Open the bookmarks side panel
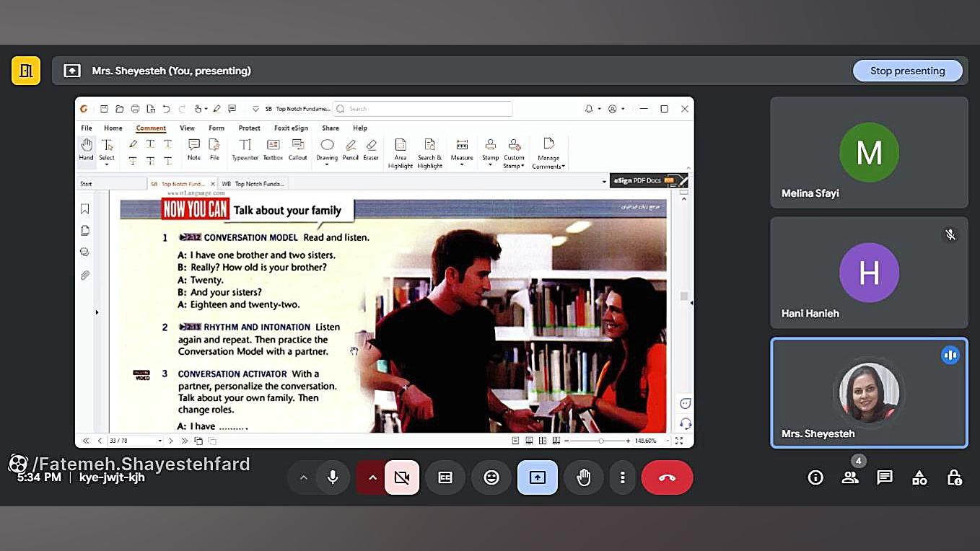980x551 pixels. tap(85, 209)
